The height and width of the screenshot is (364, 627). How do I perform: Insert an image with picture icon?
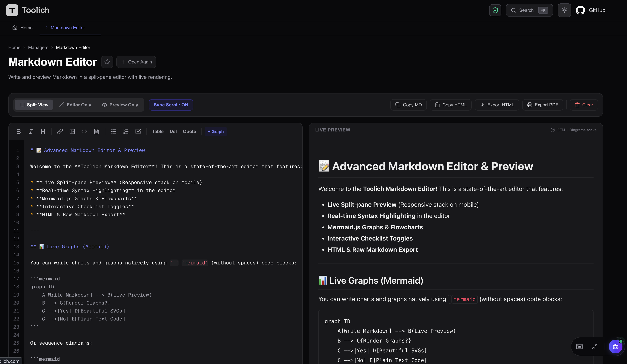click(x=72, y=131)
